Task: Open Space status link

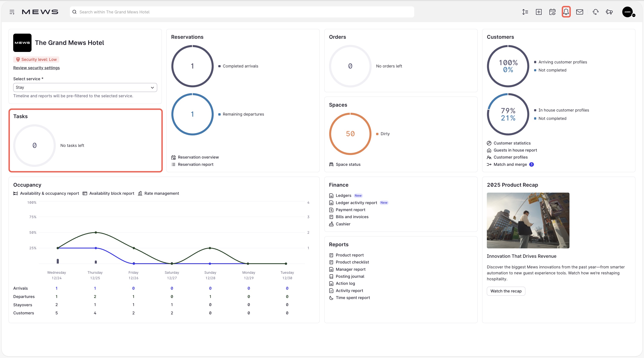Action: tap(348, 164)
